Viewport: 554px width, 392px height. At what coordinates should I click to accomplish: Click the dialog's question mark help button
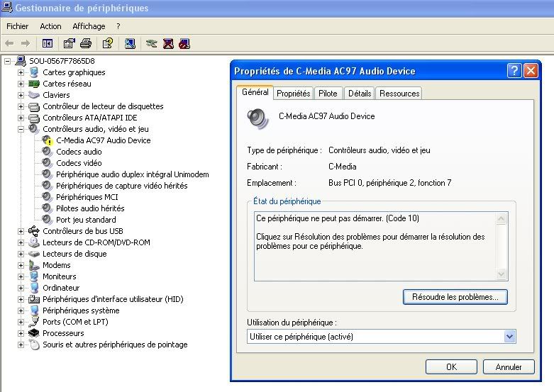click(514, 71)
